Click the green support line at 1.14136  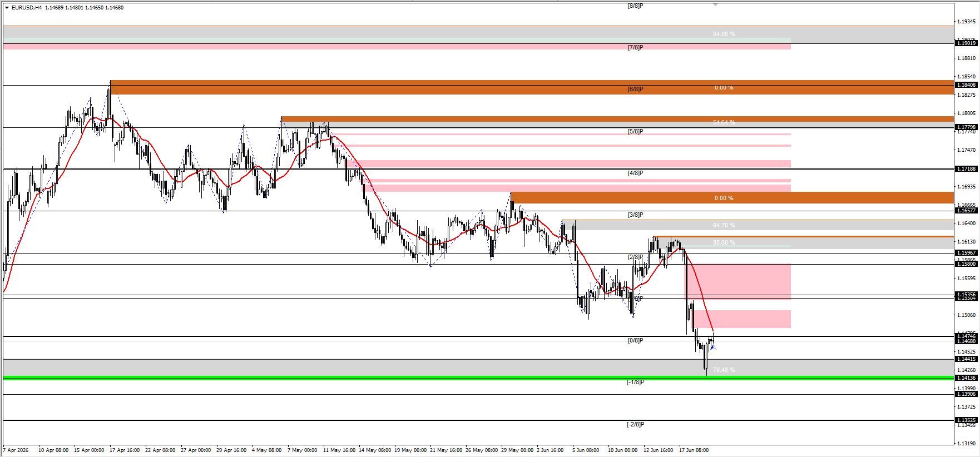(x=478, y=377)
